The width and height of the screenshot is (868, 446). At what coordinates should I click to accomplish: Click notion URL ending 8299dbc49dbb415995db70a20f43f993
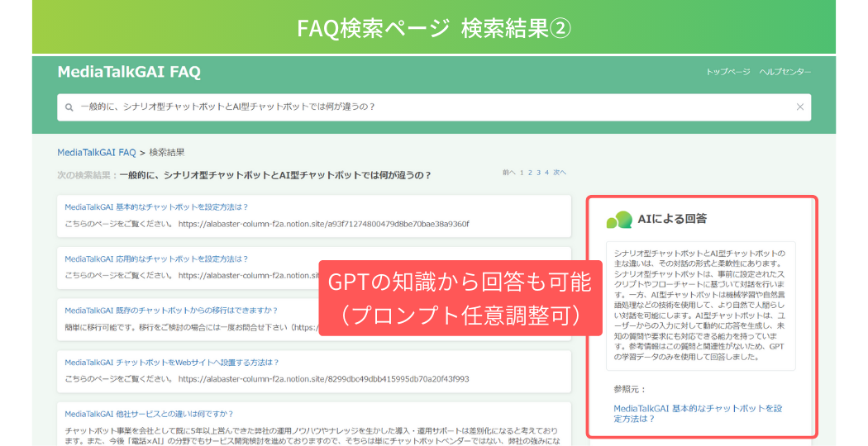point(324,379)
